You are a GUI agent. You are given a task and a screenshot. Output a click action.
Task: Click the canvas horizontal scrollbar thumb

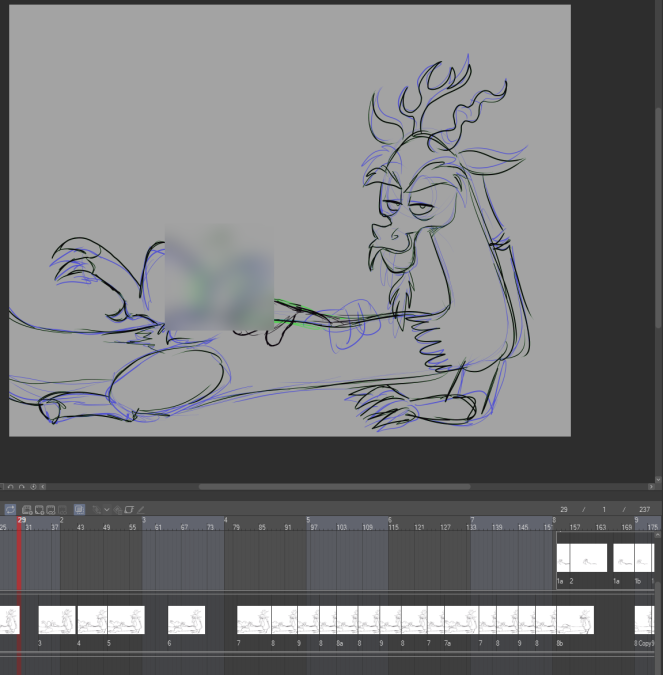click(335, 487)
